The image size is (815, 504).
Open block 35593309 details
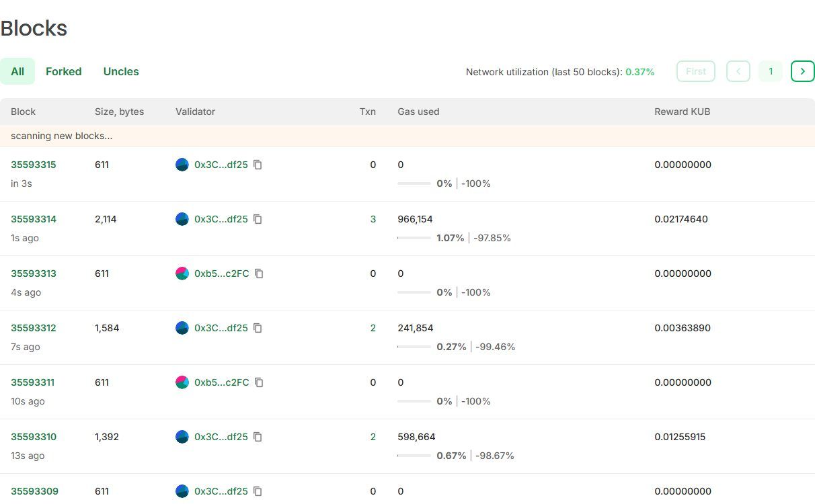34,491
